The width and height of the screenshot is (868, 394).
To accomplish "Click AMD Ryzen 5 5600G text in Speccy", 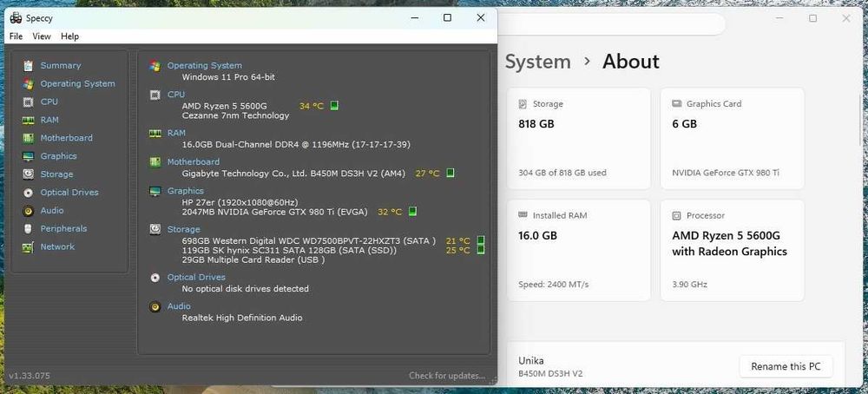I will point(225,106).
